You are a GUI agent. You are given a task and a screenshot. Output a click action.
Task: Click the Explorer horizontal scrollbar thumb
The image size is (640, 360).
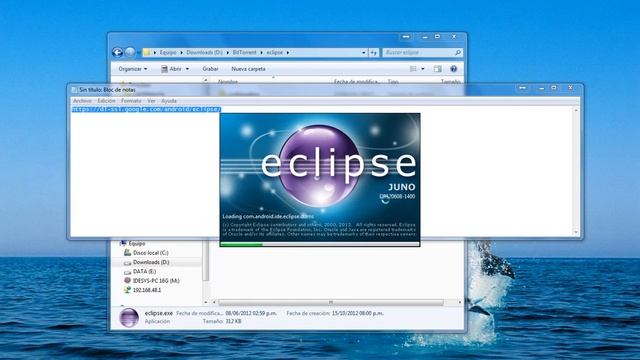click(x=331, y=302)
